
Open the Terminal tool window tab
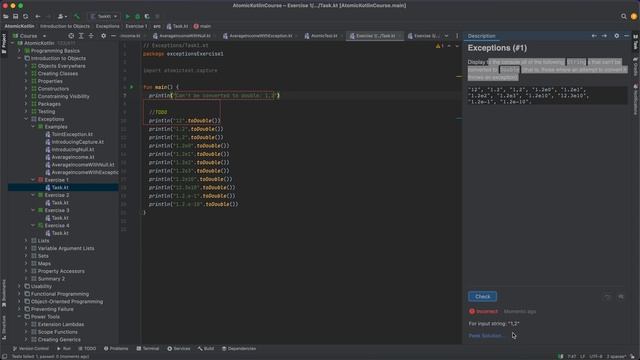(147, 349)
